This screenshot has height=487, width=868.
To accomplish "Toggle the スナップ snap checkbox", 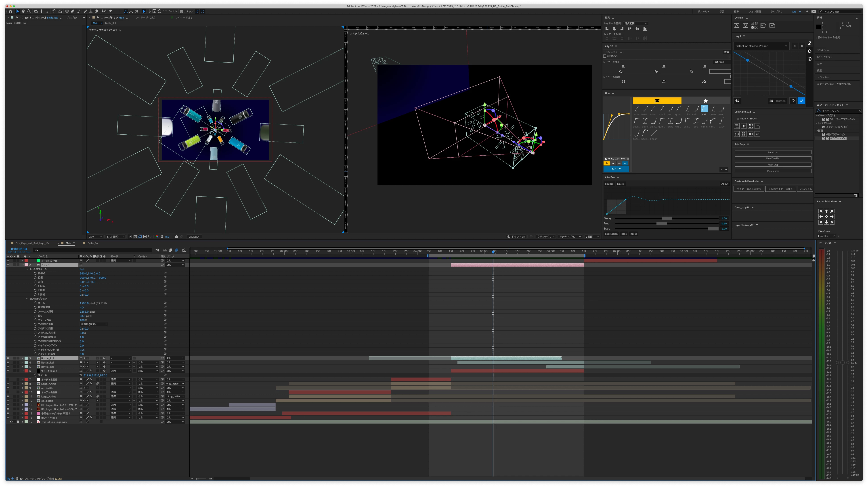I will [x=182, y=11].
